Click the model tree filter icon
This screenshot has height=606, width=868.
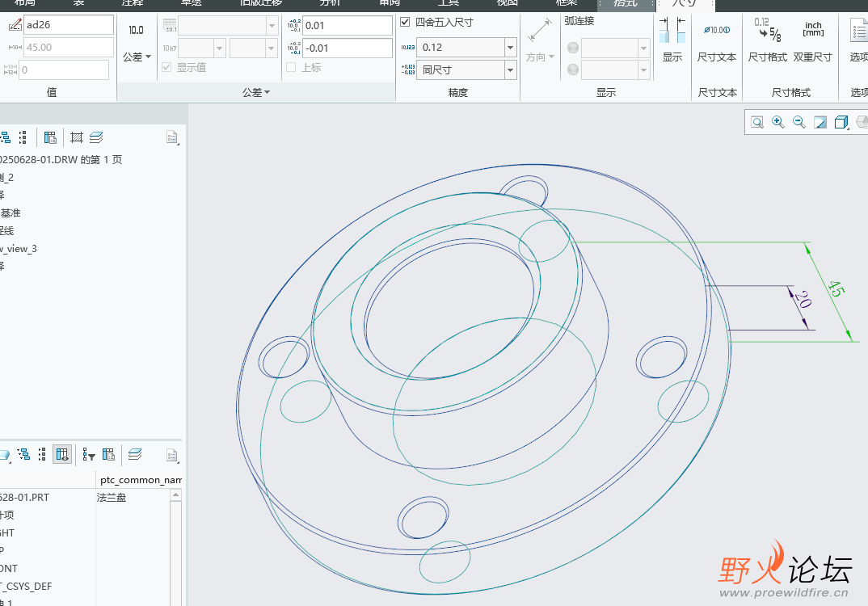coord(89,455)
